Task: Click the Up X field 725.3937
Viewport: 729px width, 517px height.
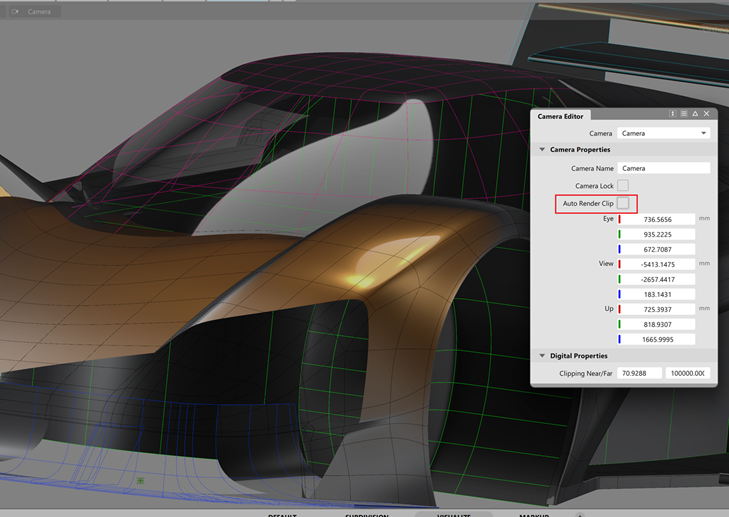Action: coord(656,309)
